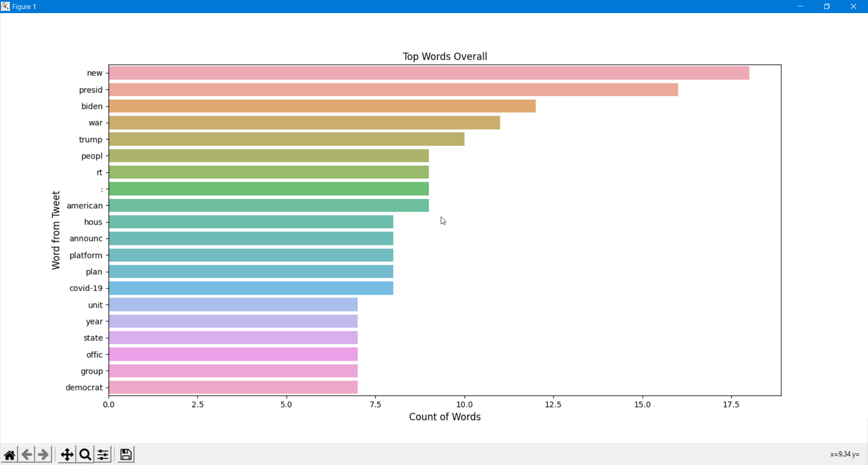Click the '12.5' x-axis tick label
The width and height of the screenshot is (868, 465).
[553, 404]
